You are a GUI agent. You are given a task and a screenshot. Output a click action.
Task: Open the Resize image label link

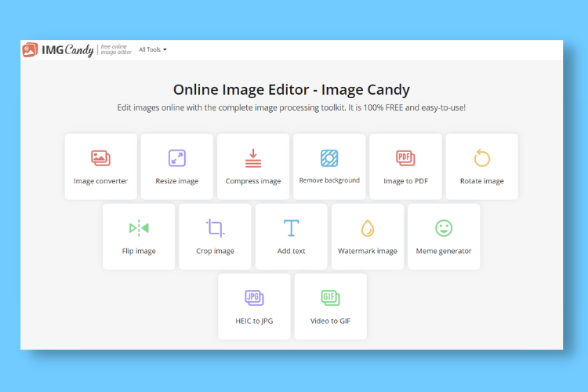click(177, 181)
